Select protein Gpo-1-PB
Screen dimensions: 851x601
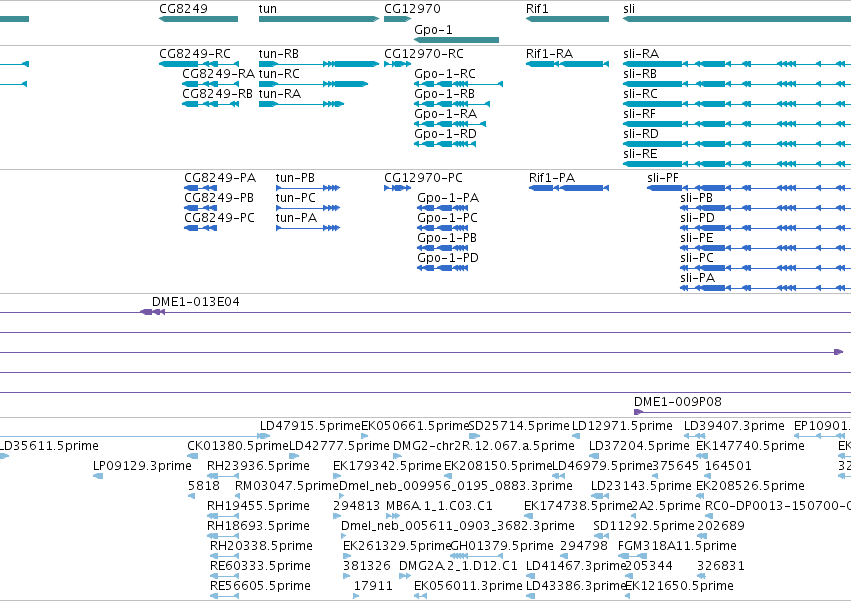442,248
